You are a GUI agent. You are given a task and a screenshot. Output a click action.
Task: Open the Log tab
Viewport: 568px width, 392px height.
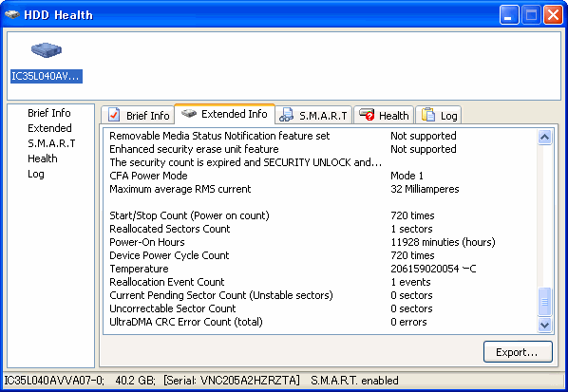coord(438,115)
